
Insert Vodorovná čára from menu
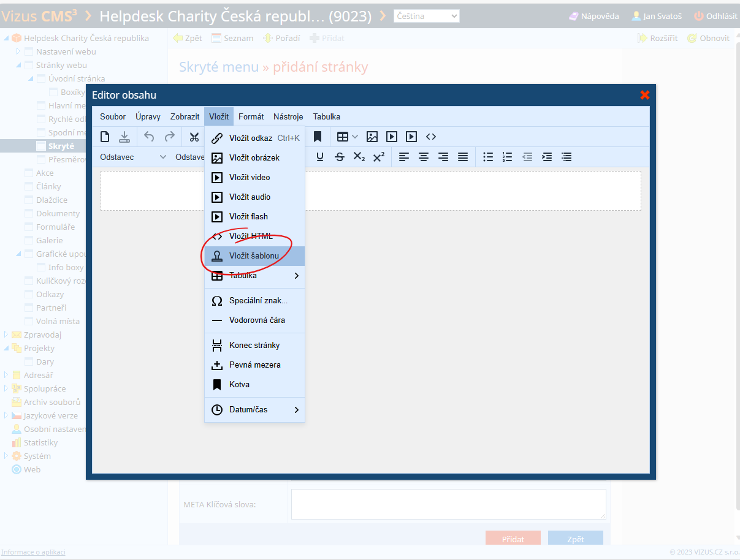click(254, 320)
